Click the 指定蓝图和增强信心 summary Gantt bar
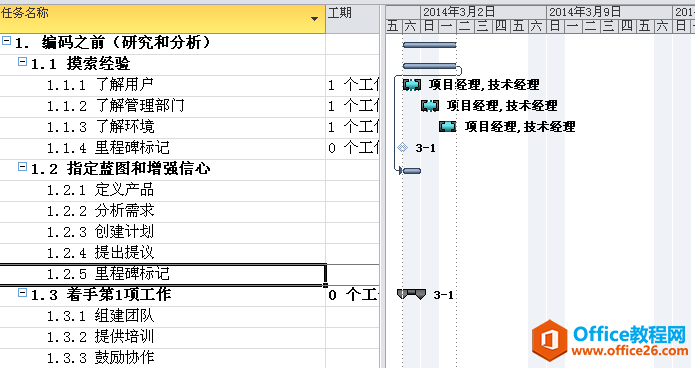The height and width of the screenshot is (368, 695). (x=412, y=171)
